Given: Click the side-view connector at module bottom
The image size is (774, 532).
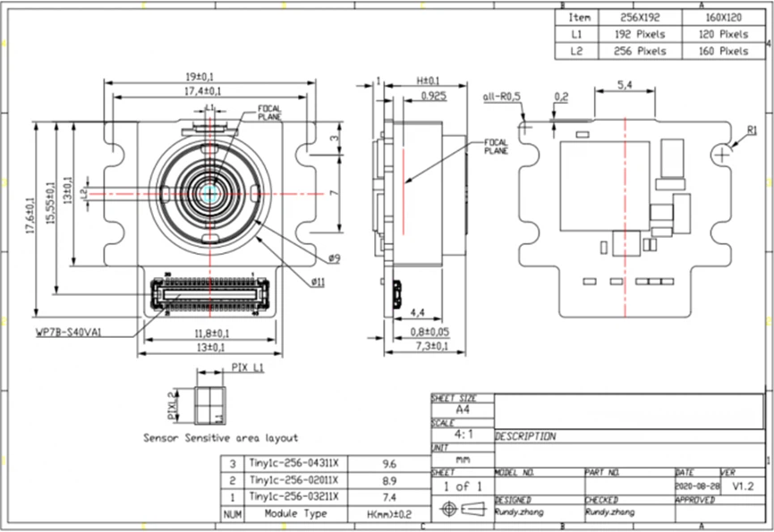Looking at the screenshot, I should pyautogui.click(x=396, y=294).
